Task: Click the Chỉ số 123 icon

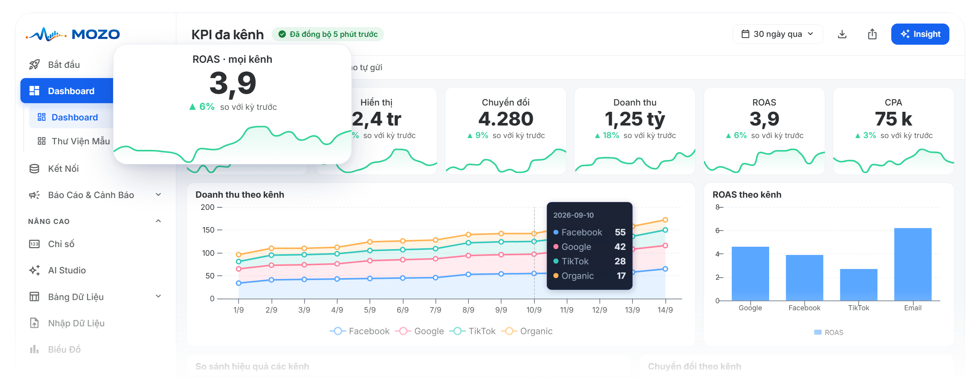Action: pyautogui.click(x=35, y=244)
